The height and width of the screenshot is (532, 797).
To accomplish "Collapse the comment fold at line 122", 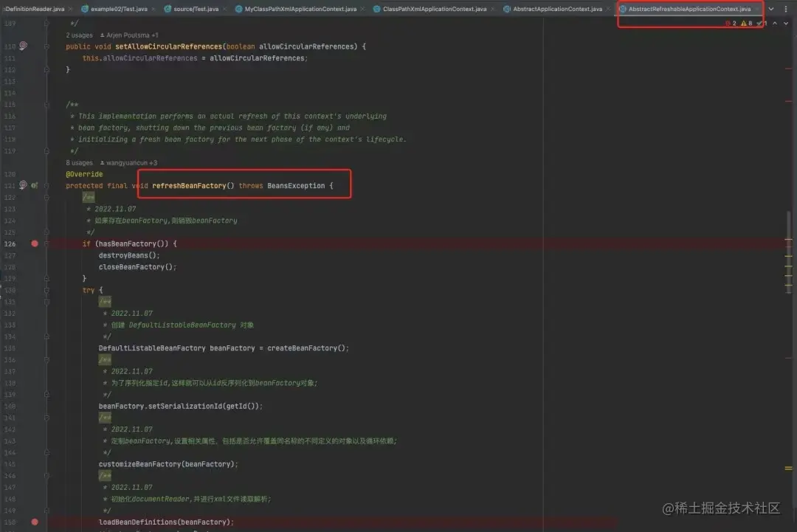I will pos(46,197).
